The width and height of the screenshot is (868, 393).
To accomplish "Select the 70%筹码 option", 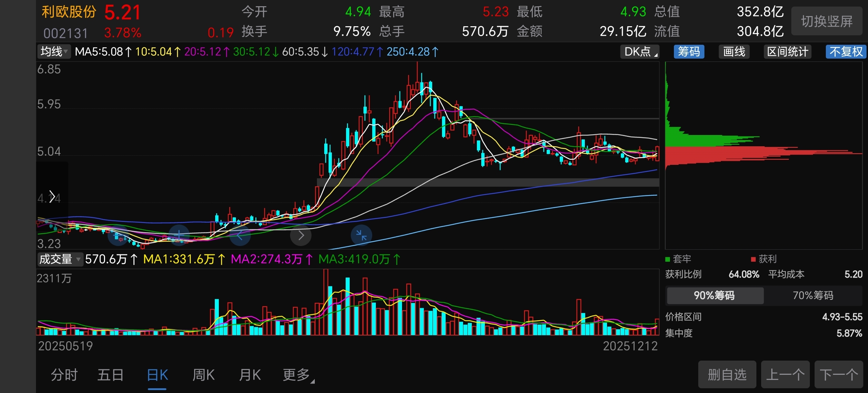I will point(813,295).
